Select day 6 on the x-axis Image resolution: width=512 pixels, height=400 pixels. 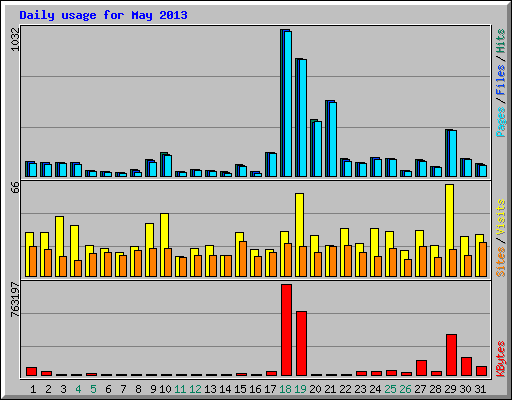coord(108,389)
